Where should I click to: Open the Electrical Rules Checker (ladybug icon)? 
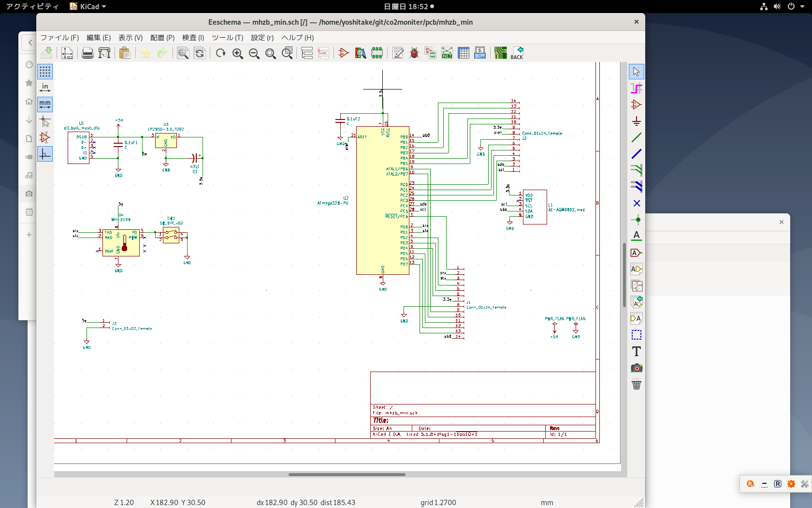pyautogui.click(x=414, y=53)
